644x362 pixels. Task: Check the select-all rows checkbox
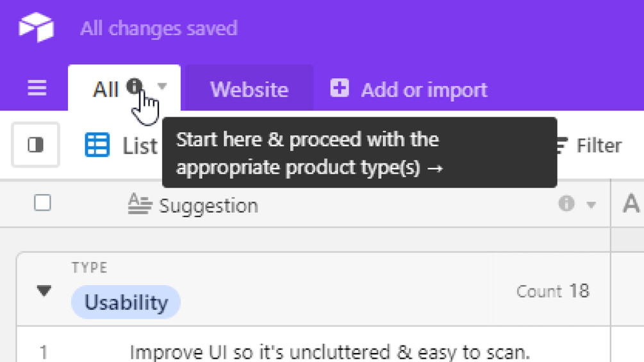click(42, 203)
